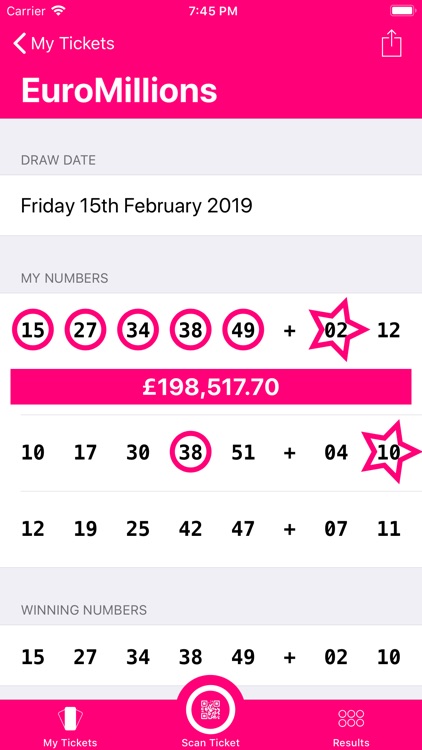Tap winning number 49 in results row
Image resolution: width=422 pixels, height=750 pixels.
(x=243, y=657)
